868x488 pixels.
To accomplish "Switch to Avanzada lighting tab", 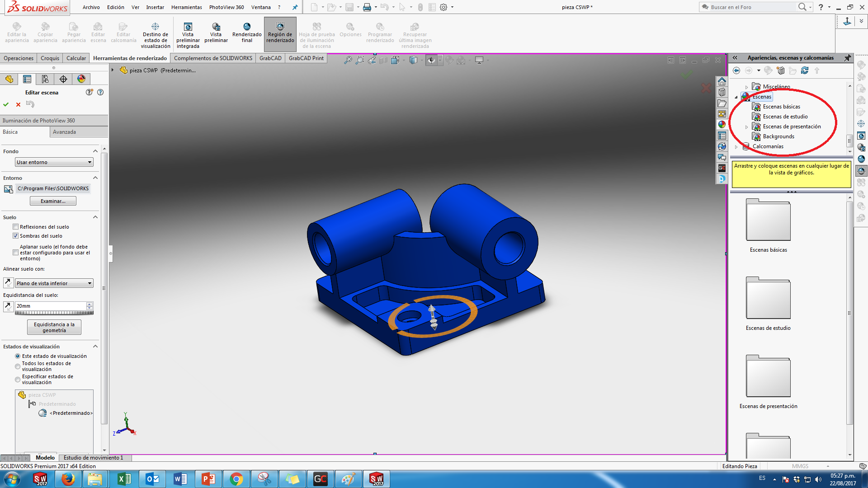I will pyautogui.click(x=79, y=132).
